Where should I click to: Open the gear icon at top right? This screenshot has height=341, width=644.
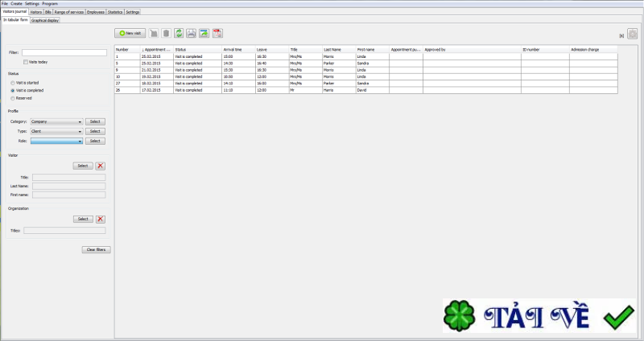click(633, 34)
